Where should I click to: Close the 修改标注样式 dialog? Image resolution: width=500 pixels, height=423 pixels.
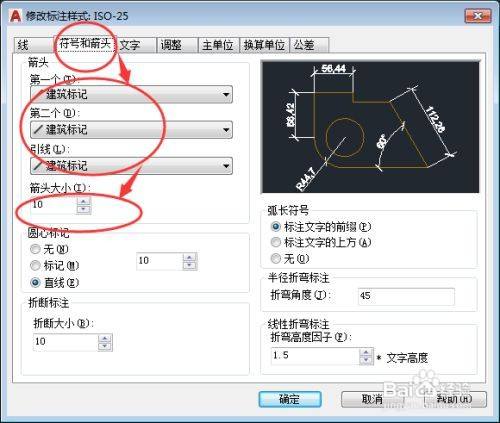[478, 16]
